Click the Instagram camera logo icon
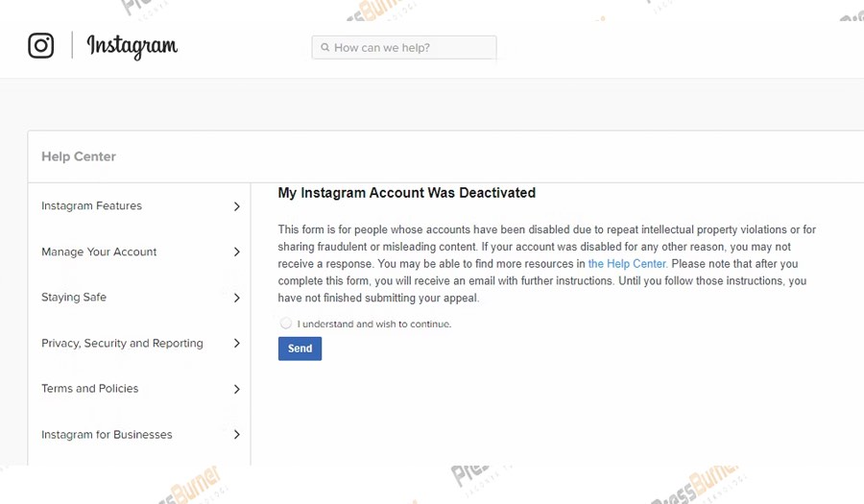Viewport: 864px width, 504px height. [40, 45]
